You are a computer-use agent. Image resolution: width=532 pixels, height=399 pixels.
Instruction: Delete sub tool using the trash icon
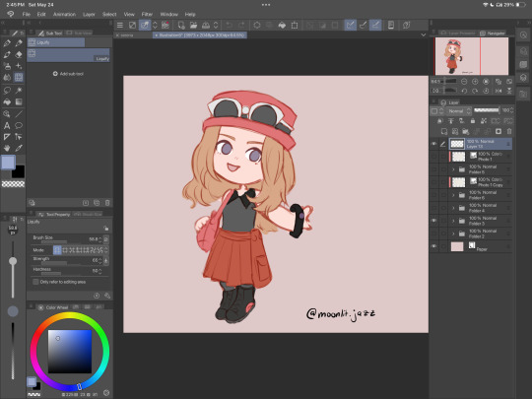pos(107,203)
